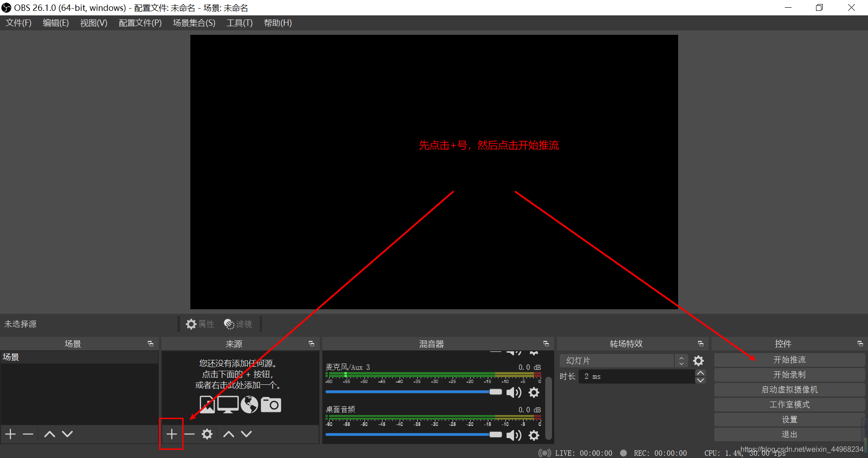The image size is (868, 458).
Task: Click the camera capture icon in sources
Action: (271, 405)
